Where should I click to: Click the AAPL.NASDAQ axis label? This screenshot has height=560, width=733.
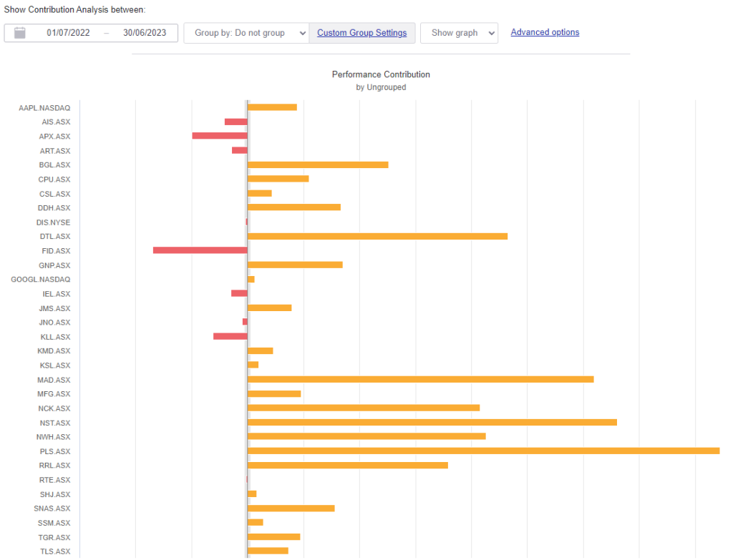(44, 108)
